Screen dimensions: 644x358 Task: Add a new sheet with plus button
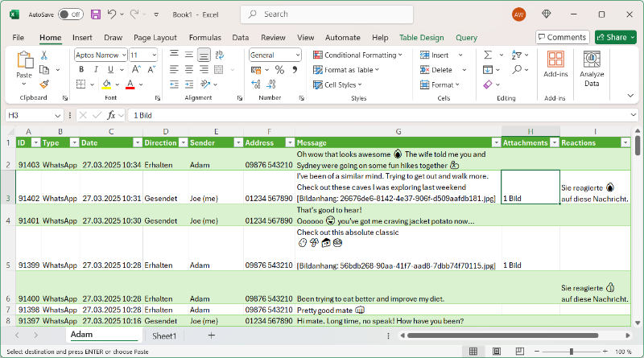tap(211, 335)
